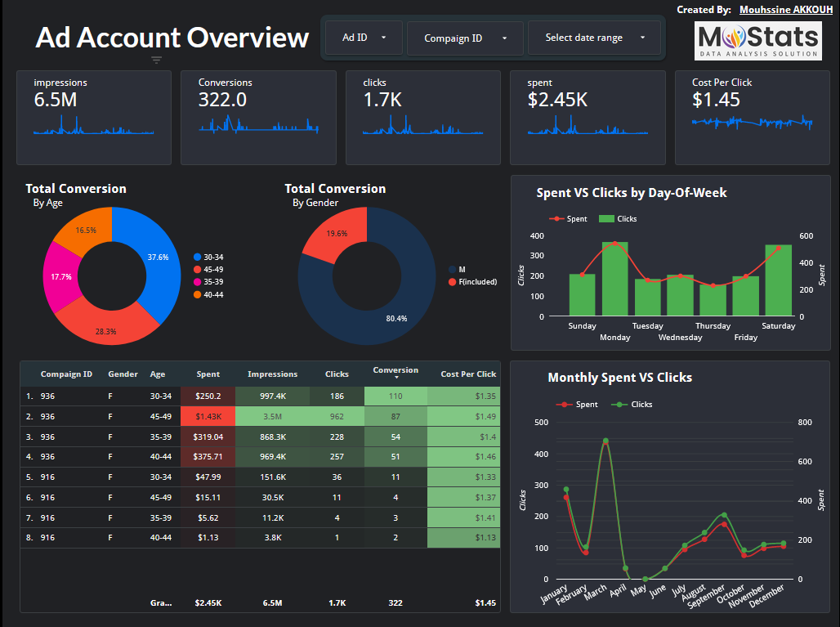Click the dark blue M gender legend dot
This screenshot has height=627, width=840.
click(452, 269)
